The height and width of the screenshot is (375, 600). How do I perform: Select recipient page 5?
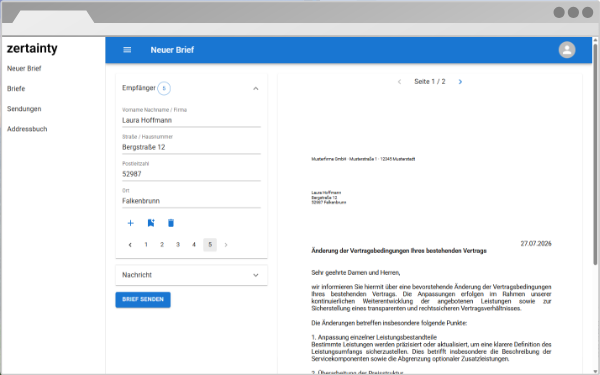pos(210,245)
